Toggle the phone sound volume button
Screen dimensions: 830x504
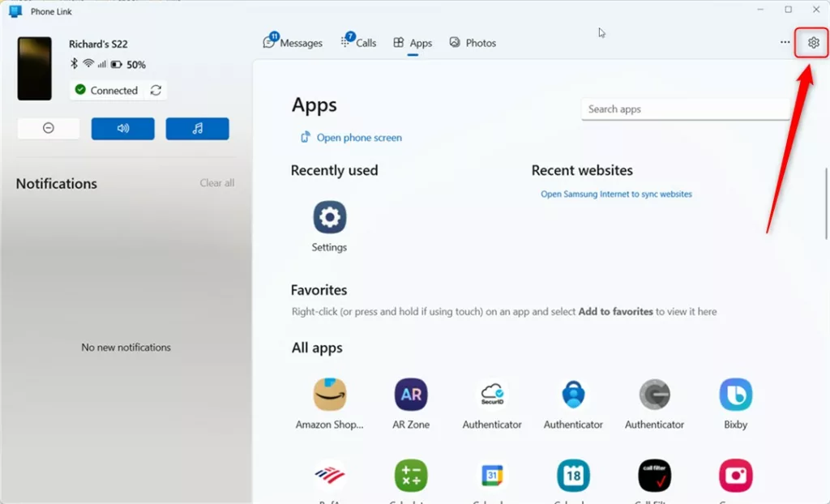click(x=123, y=129)
